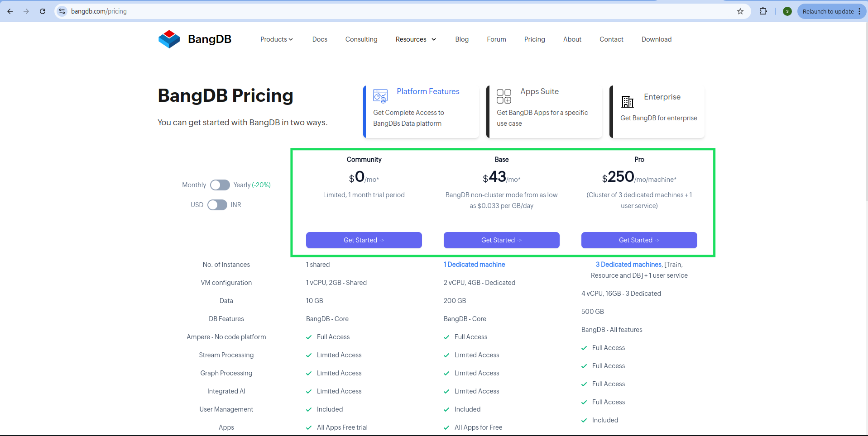Select the Apps Suite card heading
Screen dimensions: 868x436
539,91
